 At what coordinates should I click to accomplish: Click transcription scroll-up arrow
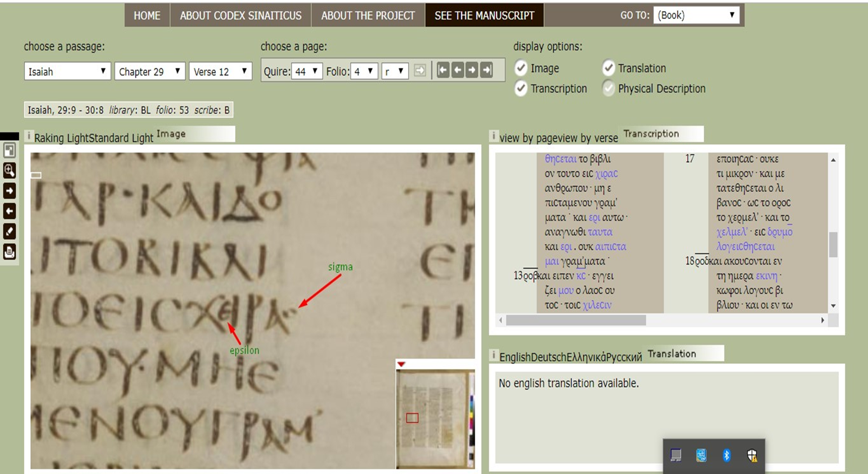click(x=833, y=160)
